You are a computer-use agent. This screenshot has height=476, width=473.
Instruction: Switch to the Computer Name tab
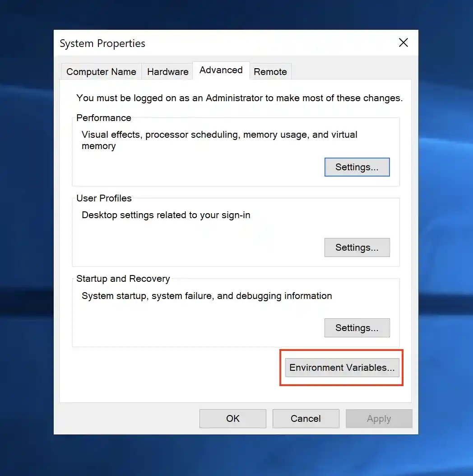pyautogui.click(x=101, y=71)
